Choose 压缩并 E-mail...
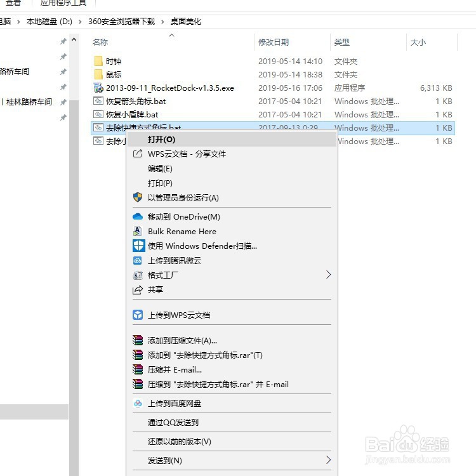The height and width of the screenshot is (476, 476). [x=232, y=369]
